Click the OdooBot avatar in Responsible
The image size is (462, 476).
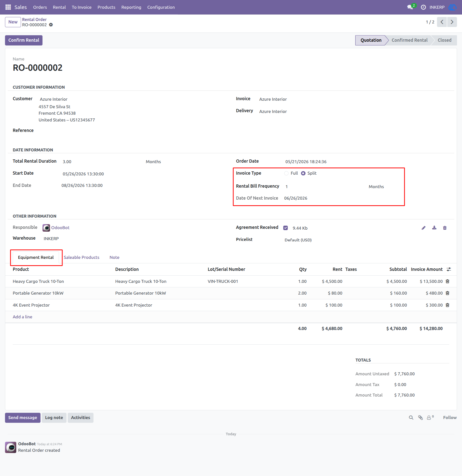46,228
